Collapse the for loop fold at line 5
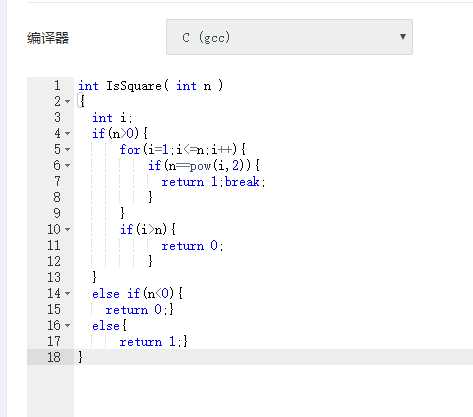The height and width of the screenshot is (417, 473). click(68, 149)
